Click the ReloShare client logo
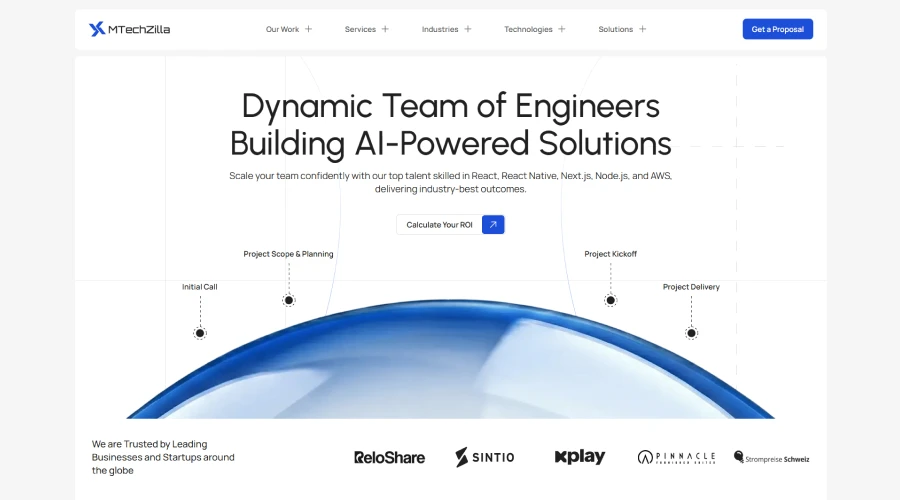Screen dimensions: 900x500 click(x=389, y=457)
